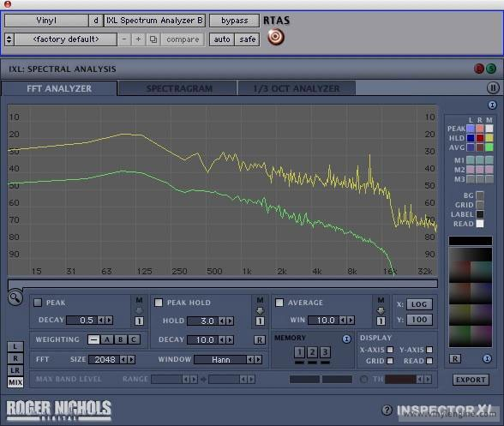Click the Average M down-arrow icon
504x426 pixels.
tap(381, 310)
